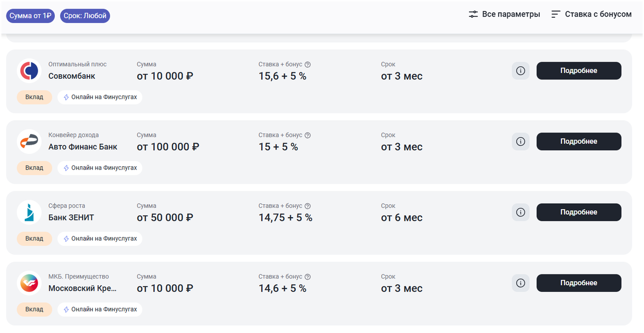
Task: Click the Оптимальный плюс product title
Action: pos(77,64)
